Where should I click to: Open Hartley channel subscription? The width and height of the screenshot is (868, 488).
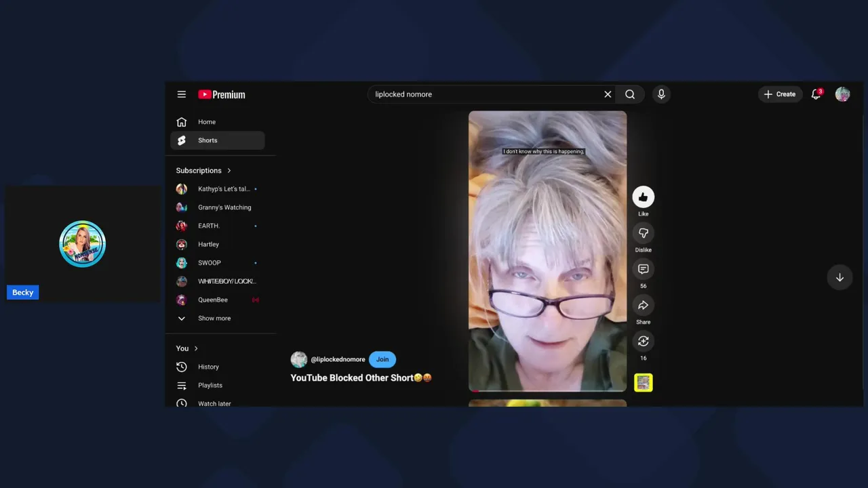pos(218,244)
